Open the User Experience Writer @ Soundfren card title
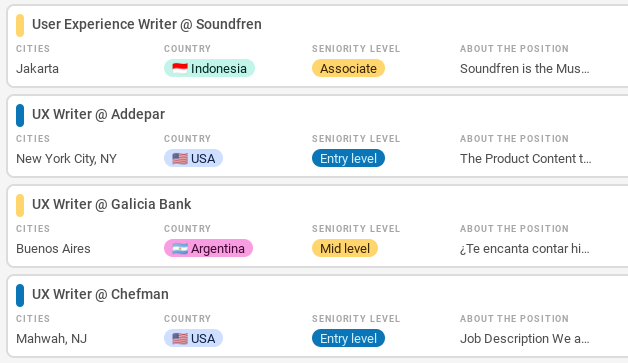628x363 pixels. 147,24
